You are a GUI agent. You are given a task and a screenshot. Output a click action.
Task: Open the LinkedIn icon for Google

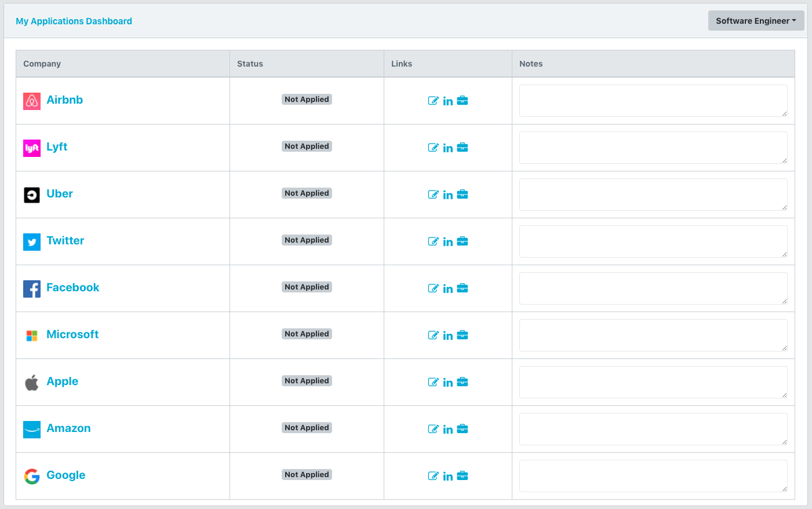[x=448, y=477]
